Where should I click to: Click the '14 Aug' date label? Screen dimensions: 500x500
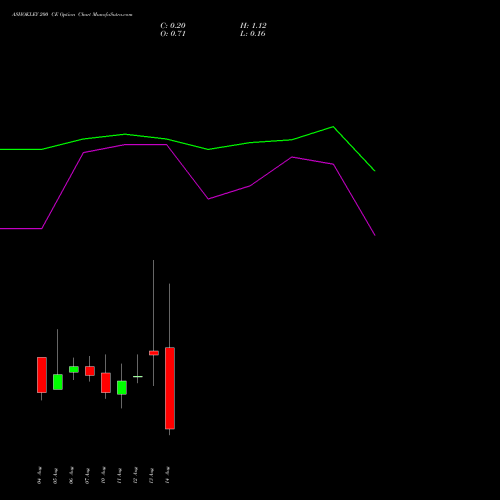167,475
